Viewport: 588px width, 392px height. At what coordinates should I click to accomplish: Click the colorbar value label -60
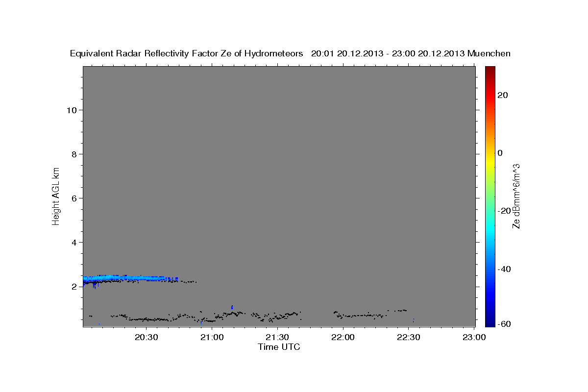click(504, 324)
